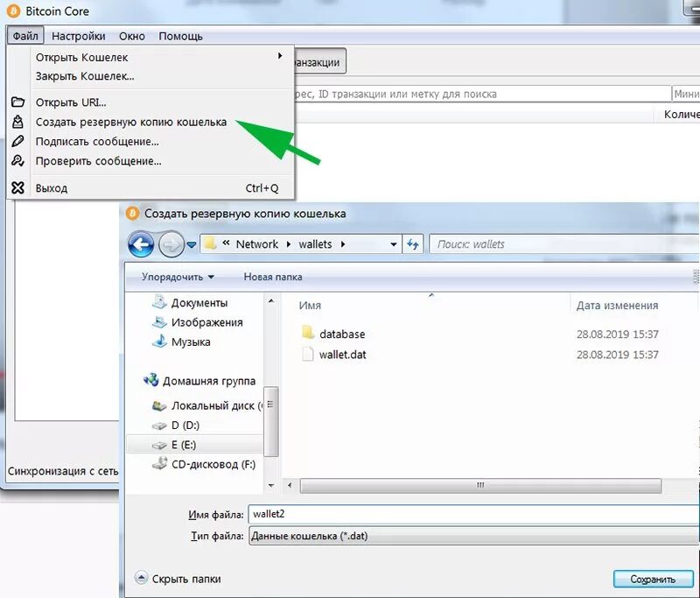Expand the Network breadcrumb arrow
The width and height of the screenshot is (700, 598).
point(289,244)
